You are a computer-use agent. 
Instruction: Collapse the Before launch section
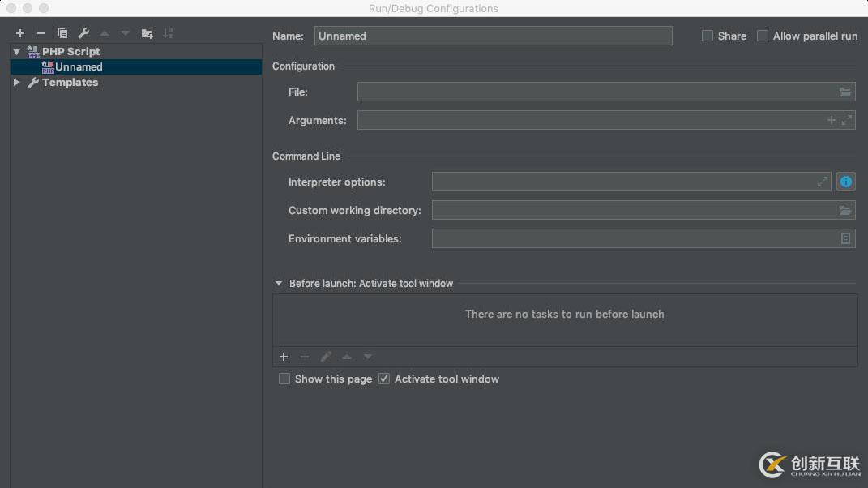[279, 284]
